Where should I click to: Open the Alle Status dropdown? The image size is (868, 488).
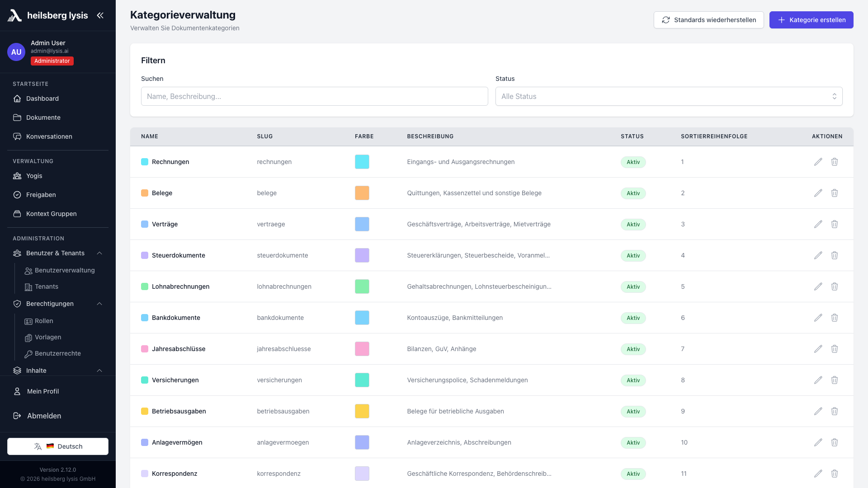pyautogui.click(x=669, y=96)
